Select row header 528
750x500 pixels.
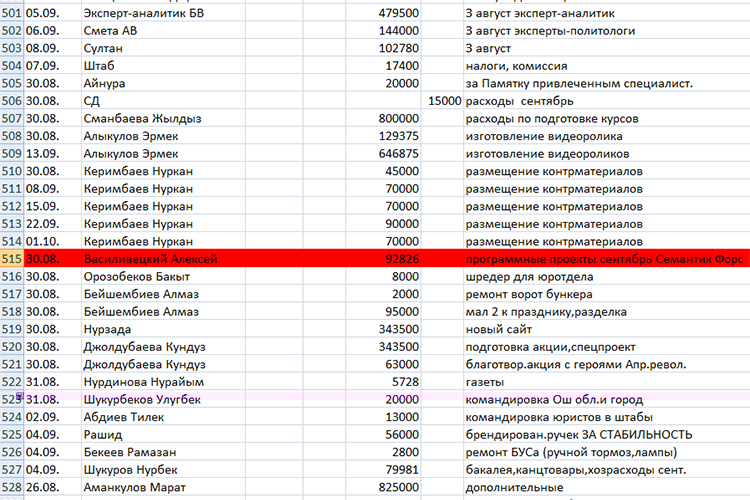click(x=12, y=487)
